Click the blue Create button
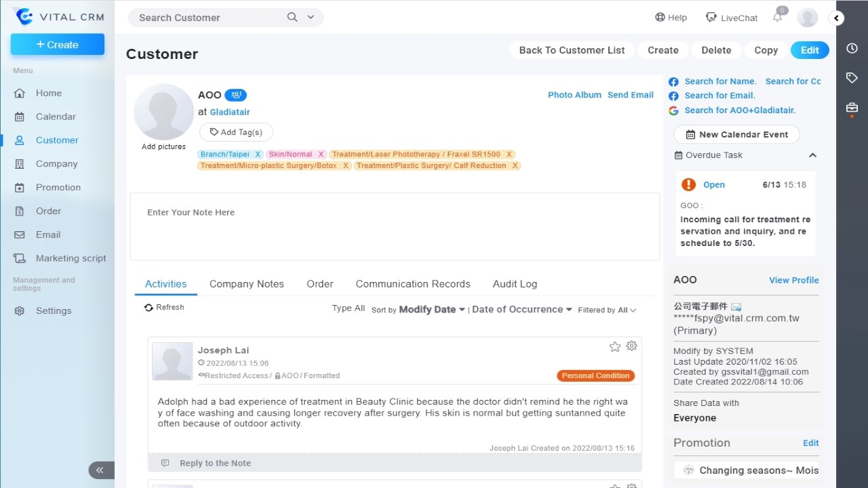868x488 pixels. [58, 45]
